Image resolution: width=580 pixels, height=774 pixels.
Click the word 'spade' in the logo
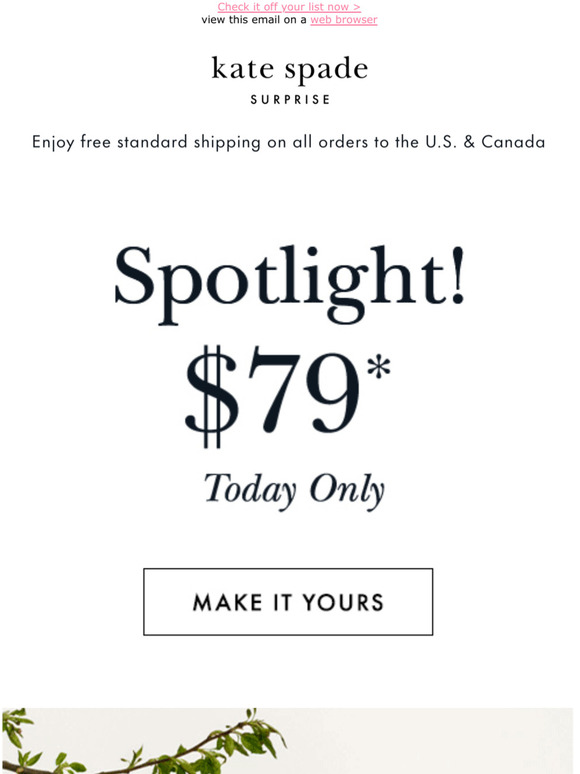327,70
